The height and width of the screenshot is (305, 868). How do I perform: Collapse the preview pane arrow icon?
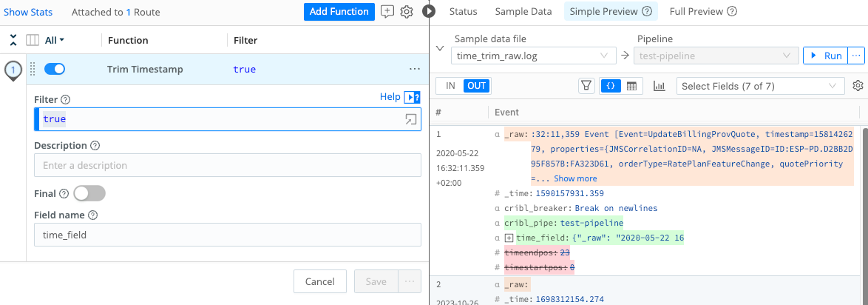pyautogui.click(x=429, y=11)
